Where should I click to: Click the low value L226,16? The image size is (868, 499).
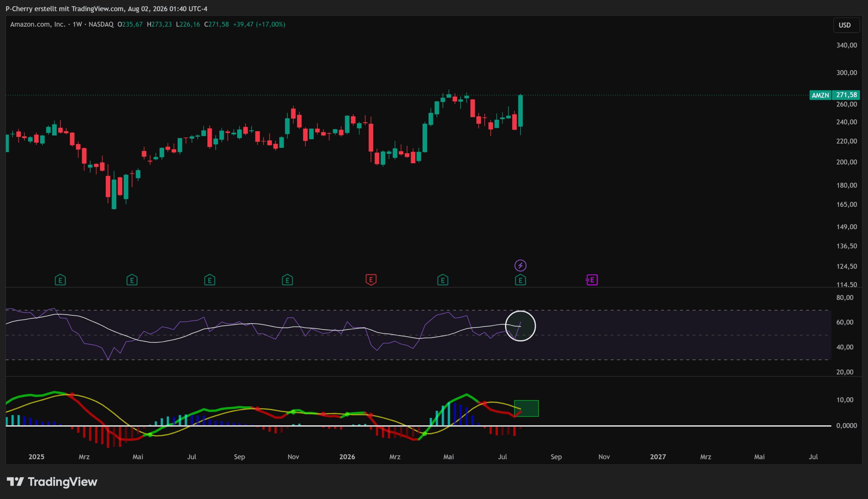click(188, 24)
